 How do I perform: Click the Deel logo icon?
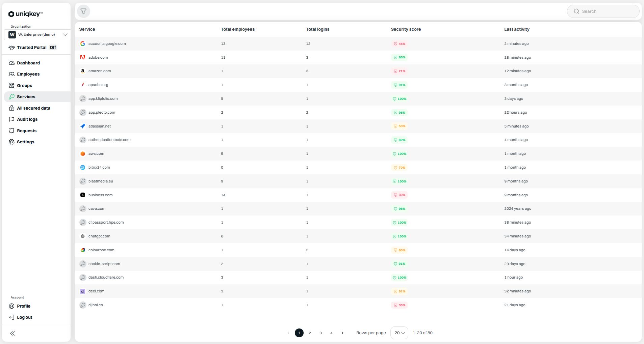(83, 291)
